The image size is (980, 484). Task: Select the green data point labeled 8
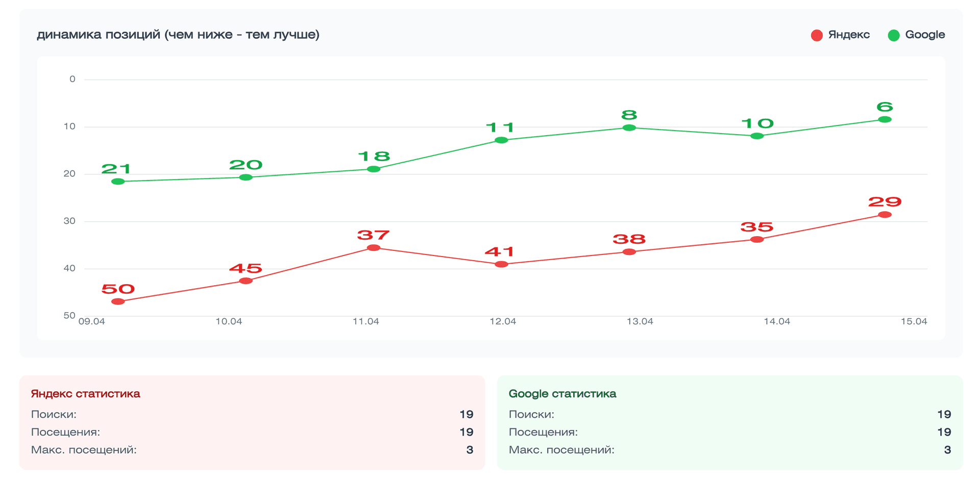628,128
